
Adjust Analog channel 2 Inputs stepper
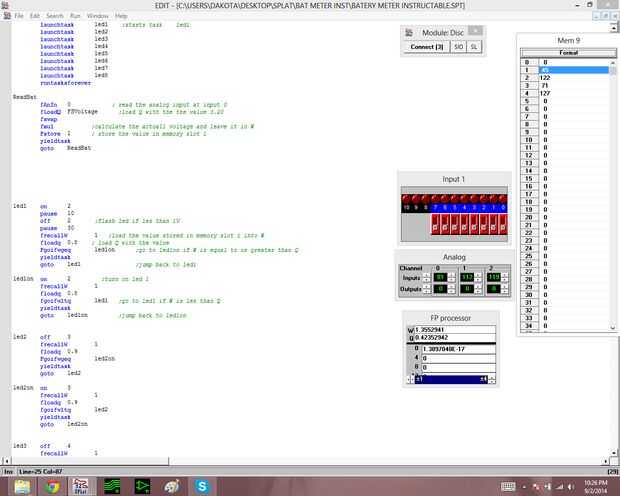[x=505, y=278]
